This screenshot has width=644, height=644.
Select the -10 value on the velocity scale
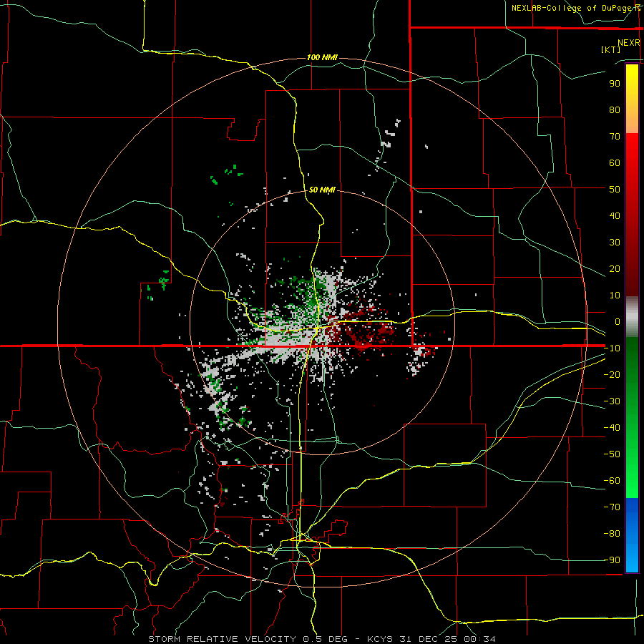pyautogui.click(x=612, y=348)
